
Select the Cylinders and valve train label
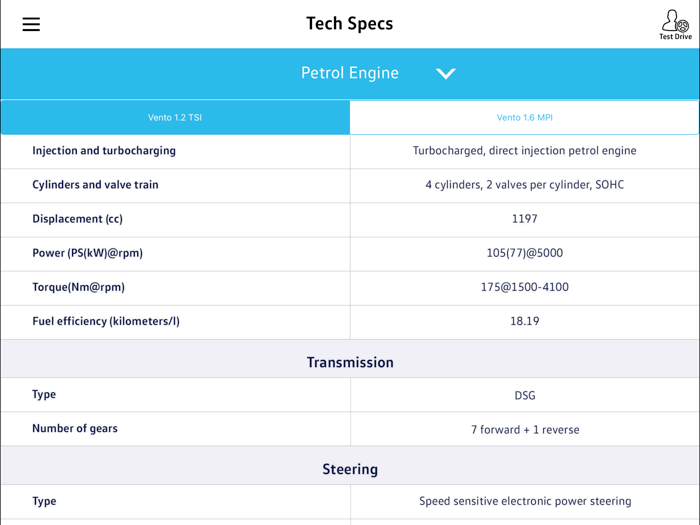click(95, 185)
